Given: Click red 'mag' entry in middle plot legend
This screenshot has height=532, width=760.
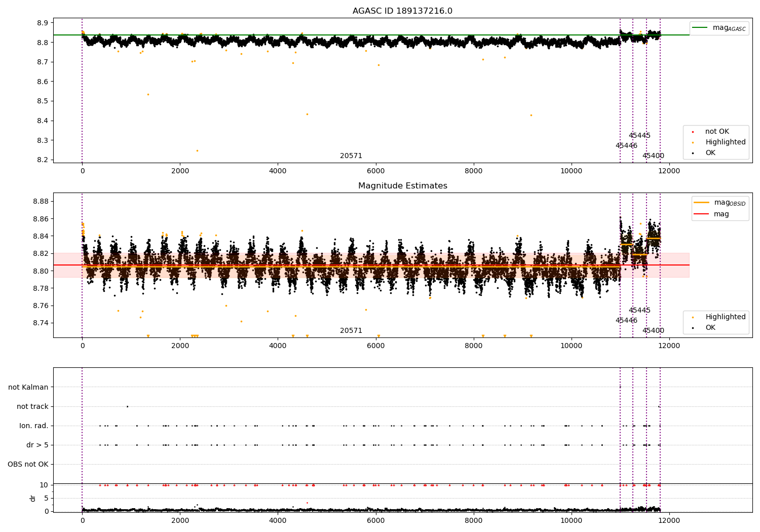Looking at the screenshot, I should click(x=712, y=214).
